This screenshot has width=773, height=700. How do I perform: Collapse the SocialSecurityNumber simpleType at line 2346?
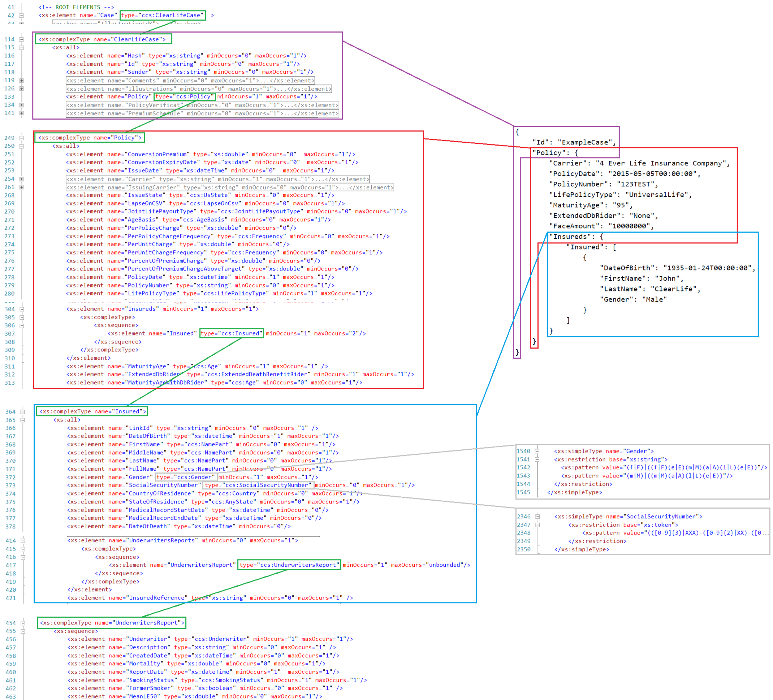pos(537,517)
